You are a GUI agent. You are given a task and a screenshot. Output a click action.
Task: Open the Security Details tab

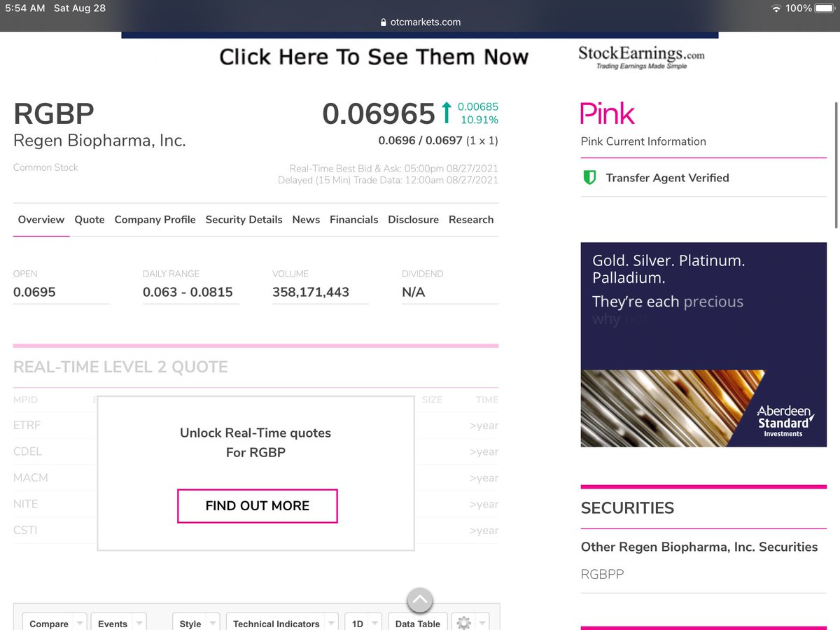pyautogui.click(x=244, y=220)
